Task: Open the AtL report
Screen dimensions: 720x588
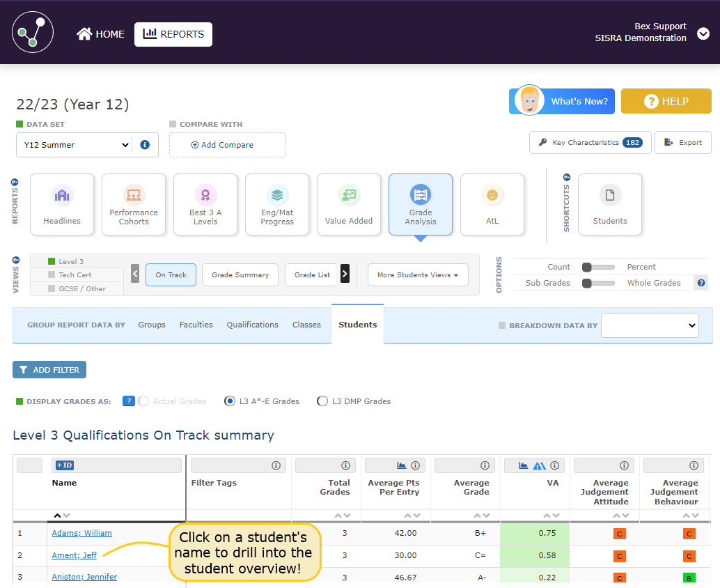Action: tap(492, 205)
